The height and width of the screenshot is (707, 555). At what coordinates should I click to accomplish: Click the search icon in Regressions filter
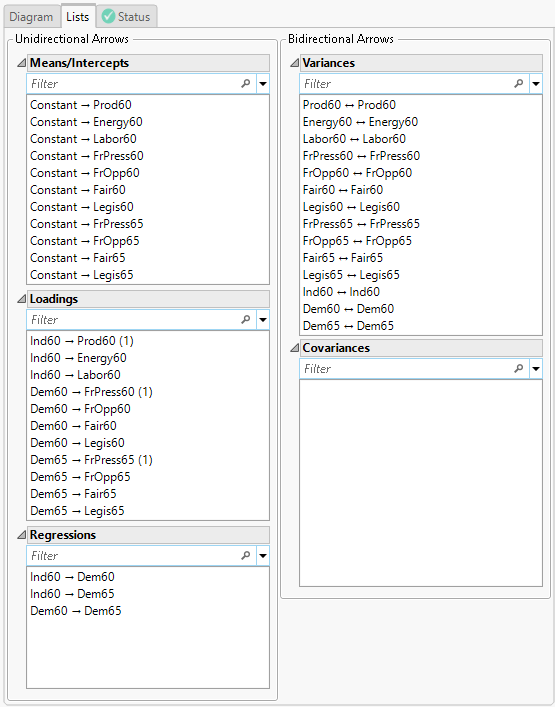(x=246, y=556)
